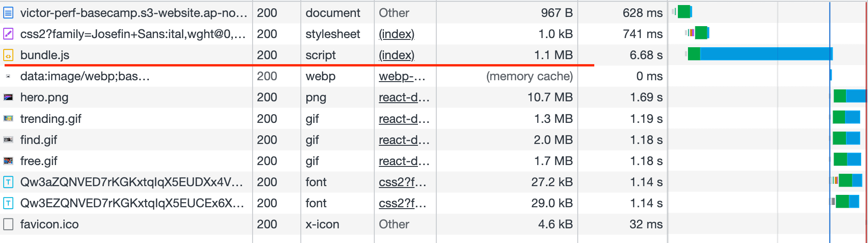Click the stylesheet icon beside css2?family request
Image resolution: width=868 pixels, height=243 pixels.
pos(8,34)
